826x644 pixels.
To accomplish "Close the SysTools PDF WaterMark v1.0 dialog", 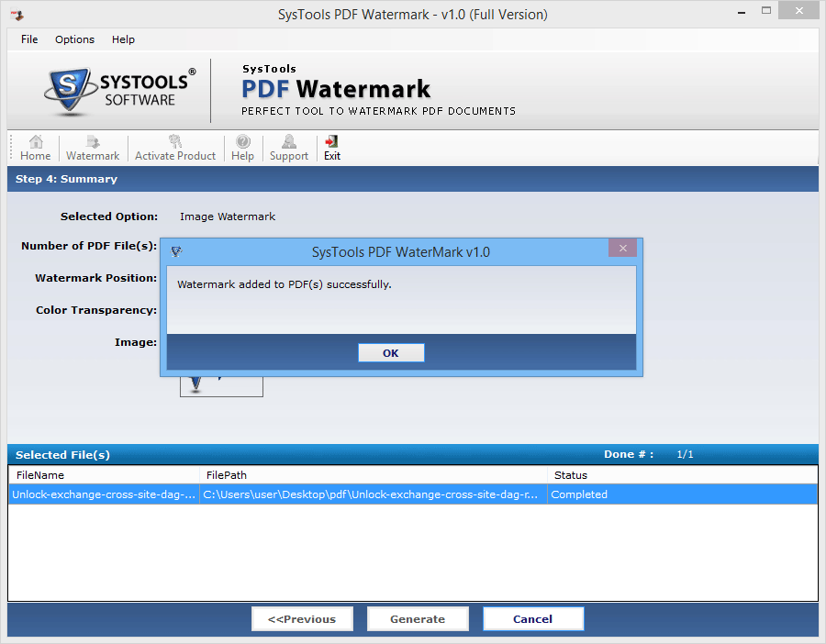I will pos(622,248).
